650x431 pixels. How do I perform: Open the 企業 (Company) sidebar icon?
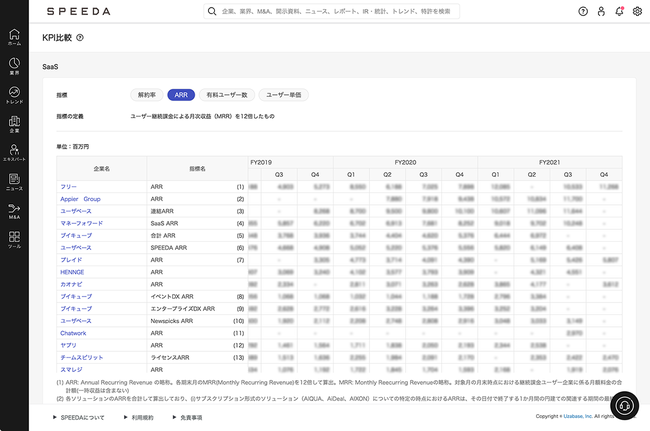[x=14, y=124]
